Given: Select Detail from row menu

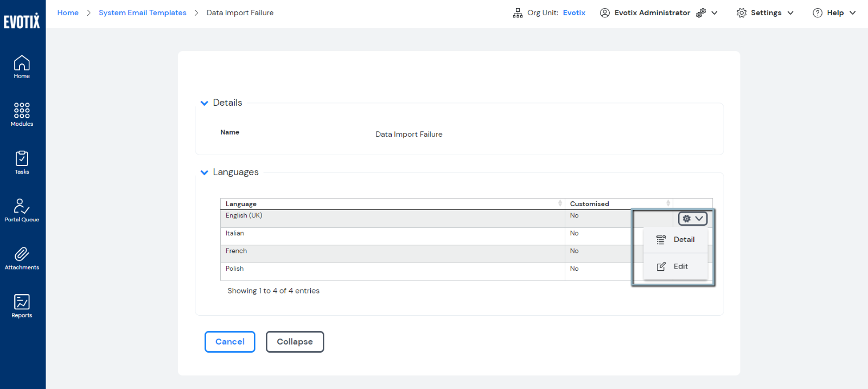Looking at the screenshot, I should [675, 240].
